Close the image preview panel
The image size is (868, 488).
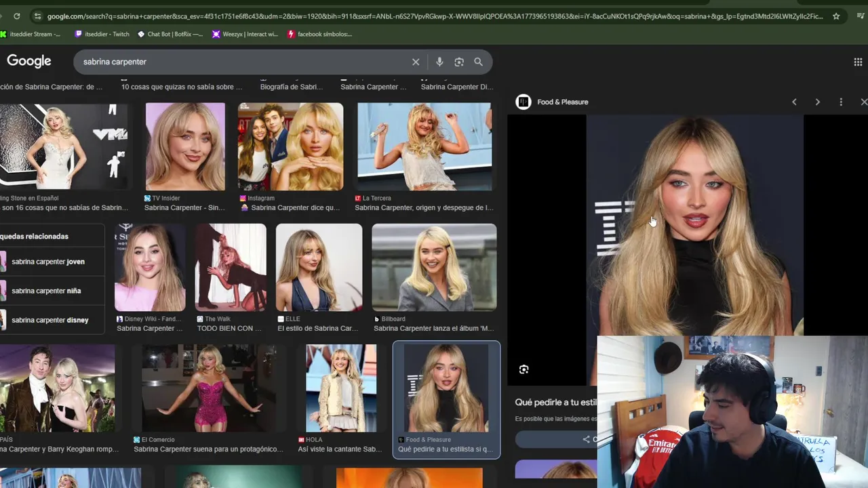(863, 102)
